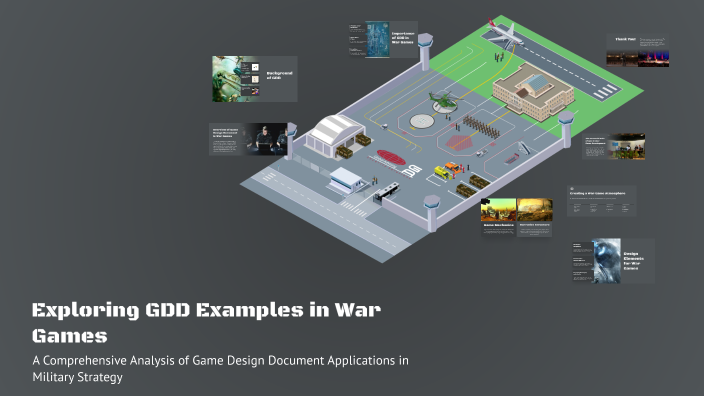The width and height of the screenshot is (704, 396).
Task: Click the empty circular helipad marking
Action: 422,121
